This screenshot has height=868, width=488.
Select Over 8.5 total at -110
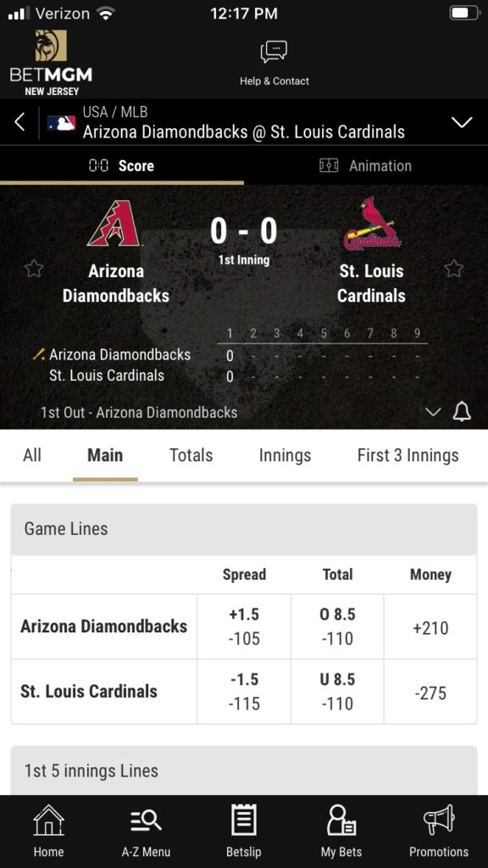337,626
